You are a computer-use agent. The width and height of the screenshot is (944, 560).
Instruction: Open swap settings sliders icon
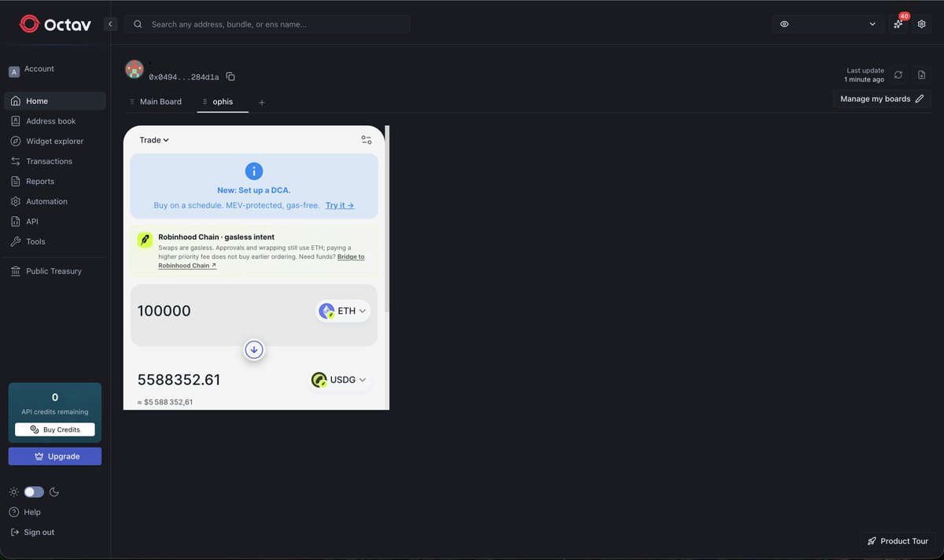[367, 140]
